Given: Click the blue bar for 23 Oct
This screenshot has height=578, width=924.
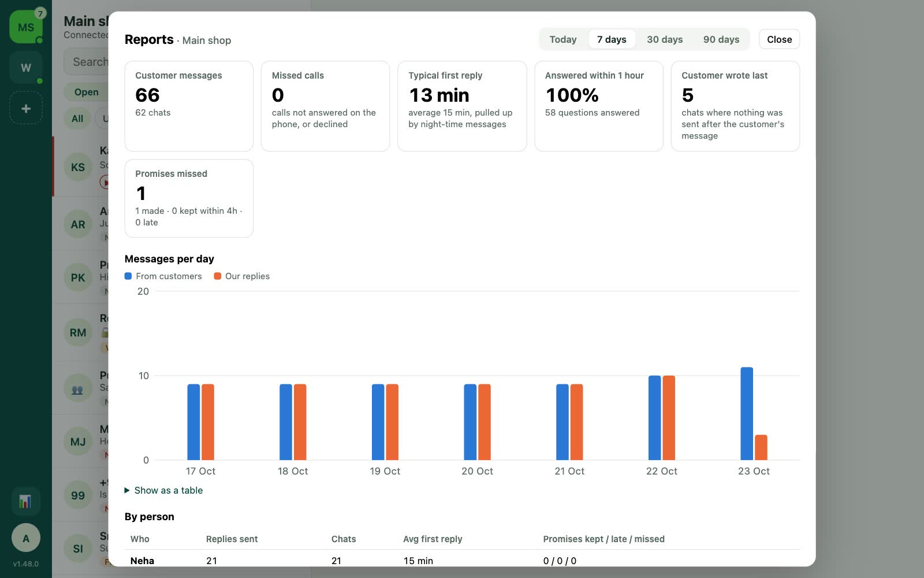Looking at the screenshot, I should pyautogui.click(x=747, y=414).
